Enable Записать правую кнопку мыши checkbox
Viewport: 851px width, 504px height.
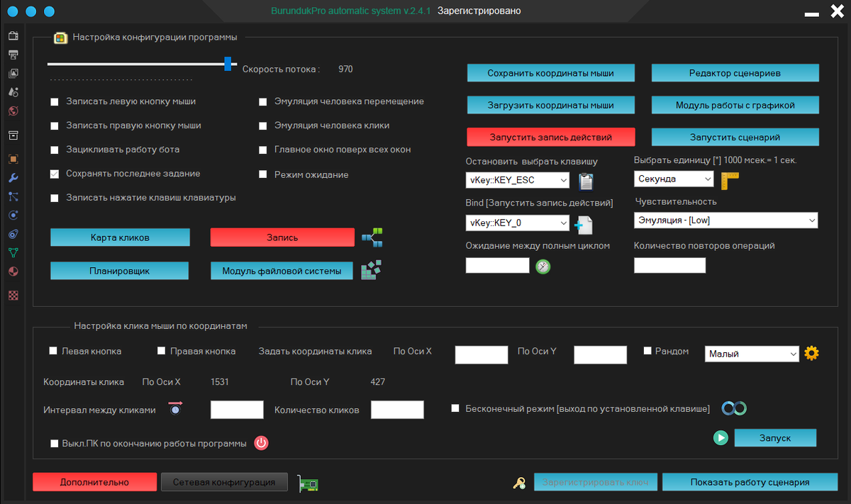55,126
